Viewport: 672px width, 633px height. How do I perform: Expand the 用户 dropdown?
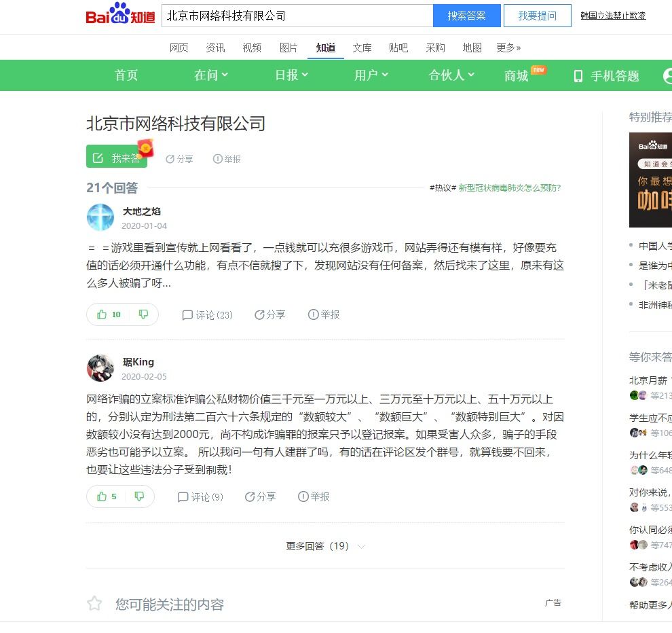point(371,75)
